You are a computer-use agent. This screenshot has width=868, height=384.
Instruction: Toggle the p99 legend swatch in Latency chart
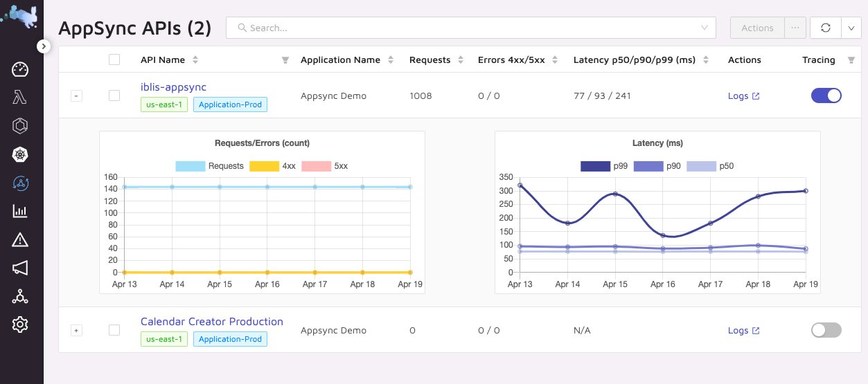594,166
